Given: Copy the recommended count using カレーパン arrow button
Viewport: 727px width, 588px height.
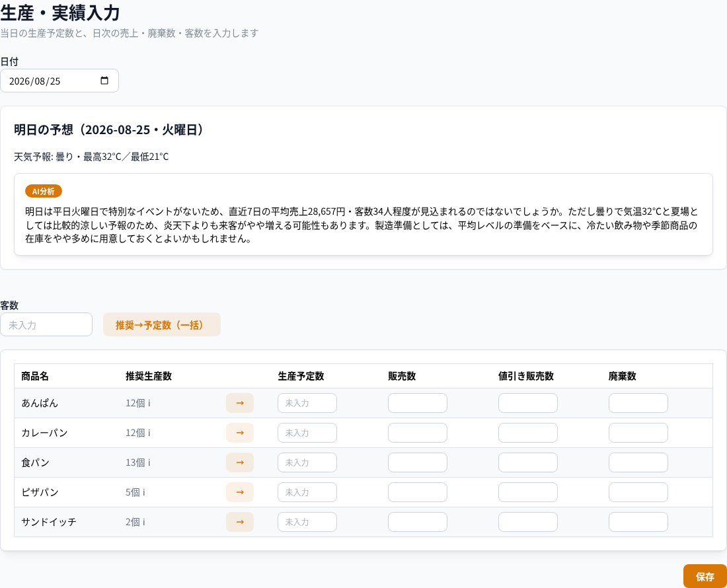Looking at the screenshot, I should coord(240,433).
